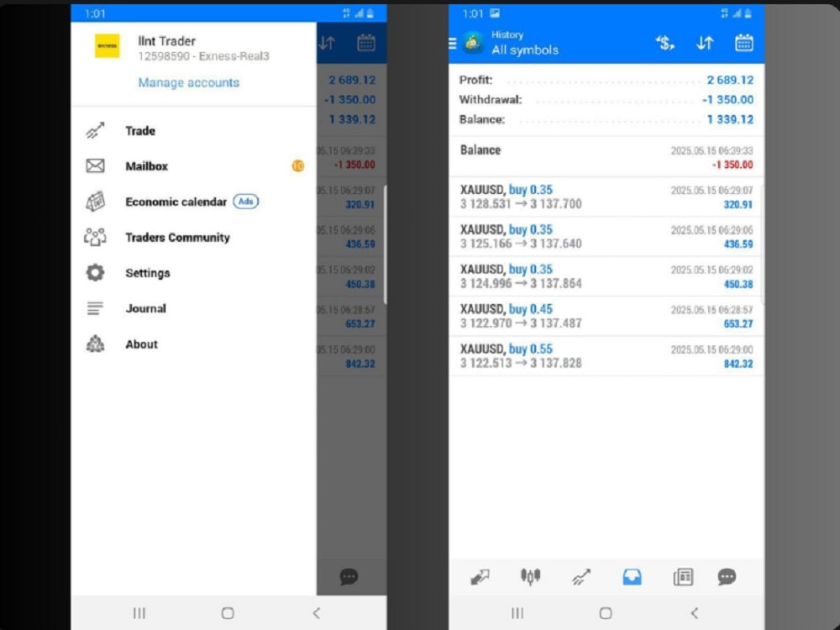Tap the Balance 1 339.12 summary row
The image size is (840, 630).
tap(606, 119)
